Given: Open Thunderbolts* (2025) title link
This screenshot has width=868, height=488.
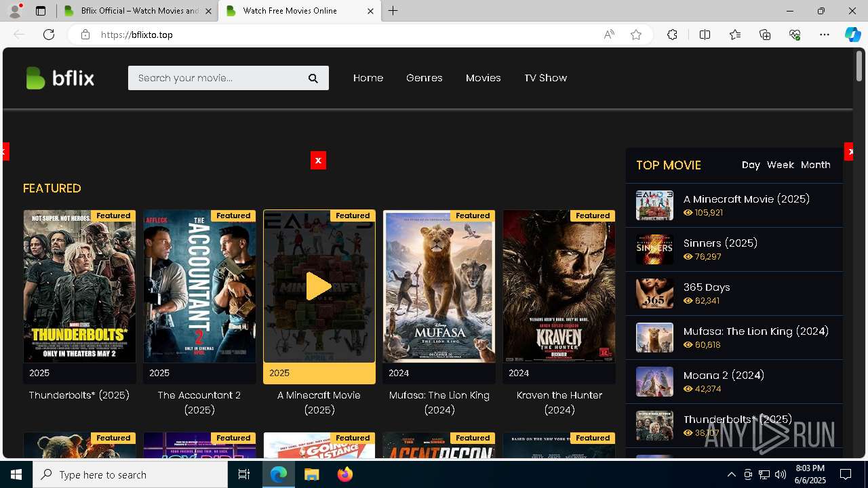Looking at the screenshot, I should click(x=79, y=395).
